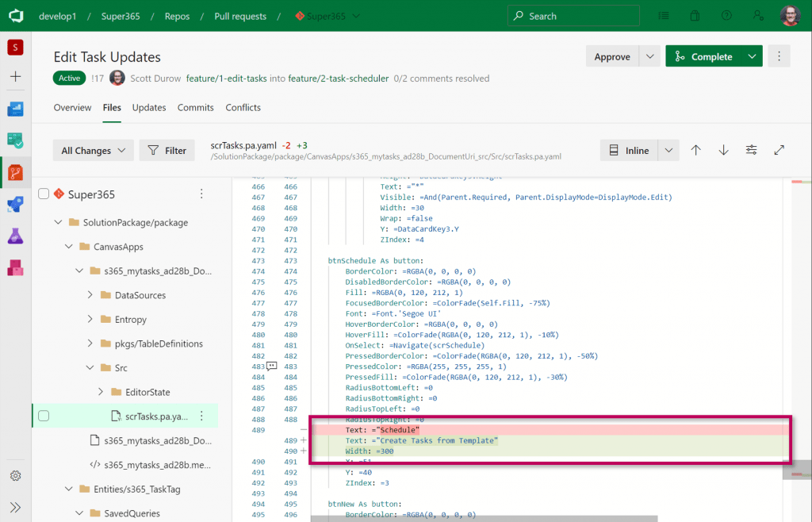The height and width of the screenshot is (522, 812).
Task: Switch to the Files tab
Action: pyautogui.click(x=112, y=108)
